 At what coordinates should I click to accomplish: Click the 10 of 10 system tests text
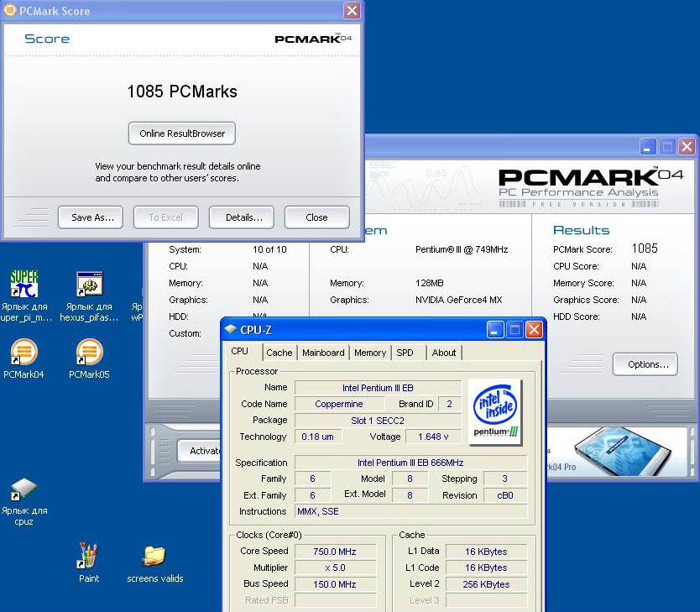(269, 249)
